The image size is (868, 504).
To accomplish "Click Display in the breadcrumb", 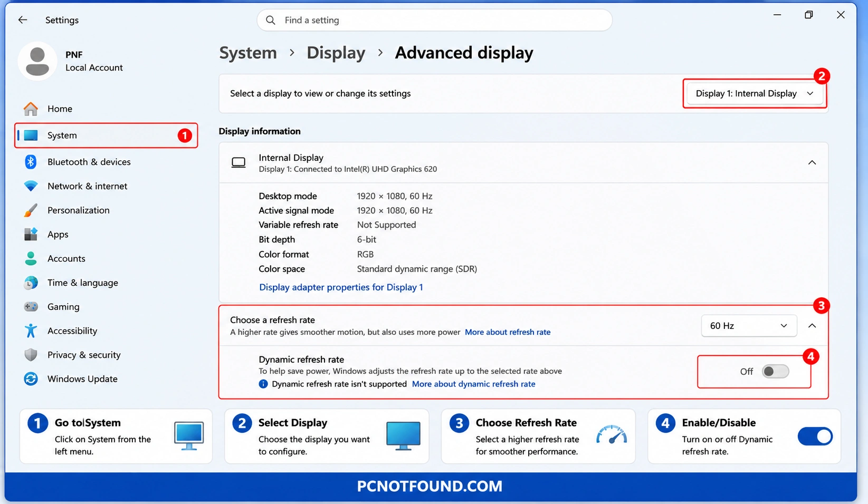I will pyautogui.click(x=336, y=53).
